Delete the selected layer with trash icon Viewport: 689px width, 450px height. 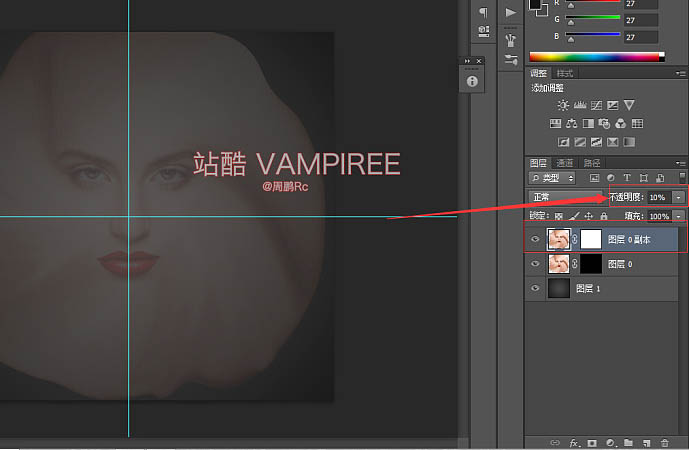(664, 443)
